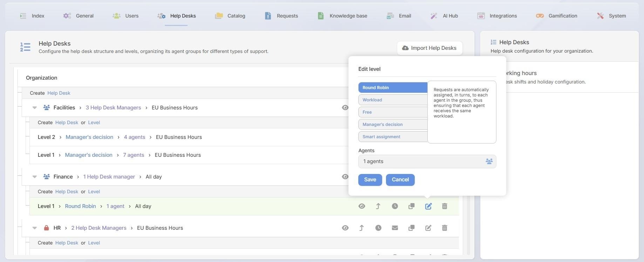Viewport: 644px width, 262px height.
Task: Open the 7 agents link on Facilities Level 1
Action: tap(134, 155)
